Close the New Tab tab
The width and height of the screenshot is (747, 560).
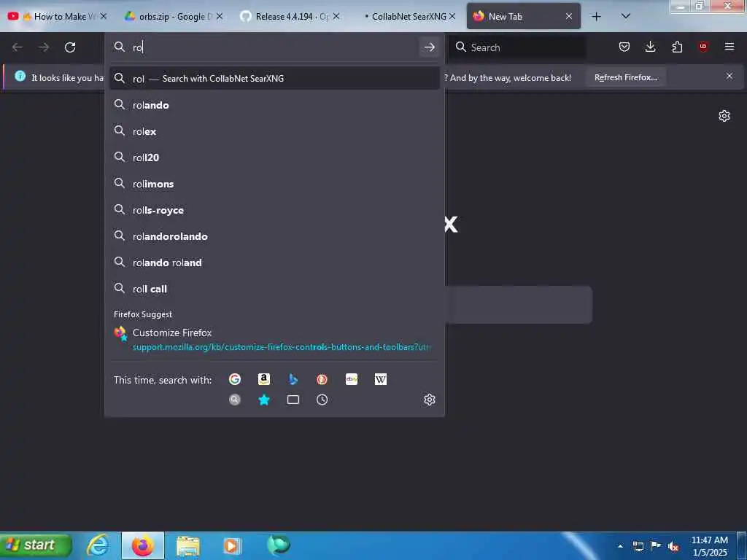coord(569,16)
